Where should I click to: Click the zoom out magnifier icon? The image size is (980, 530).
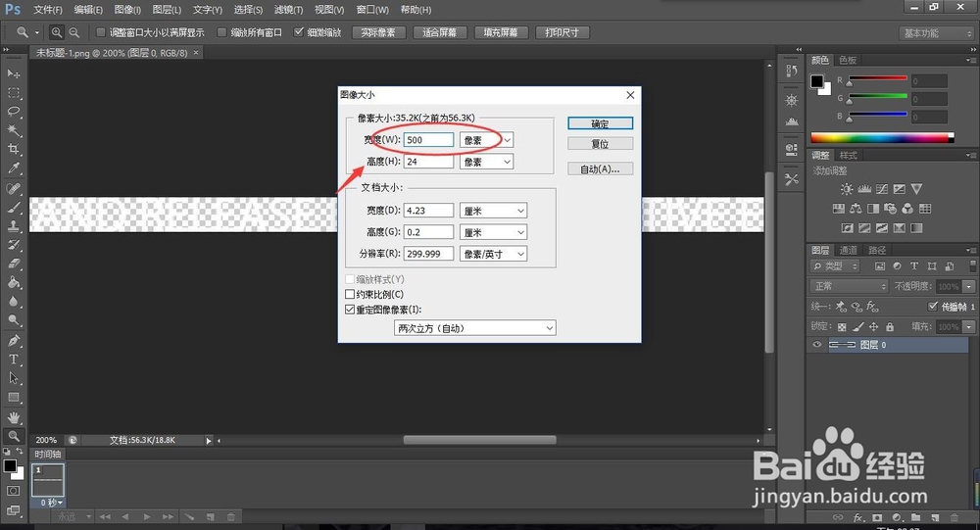click(74, 32)
